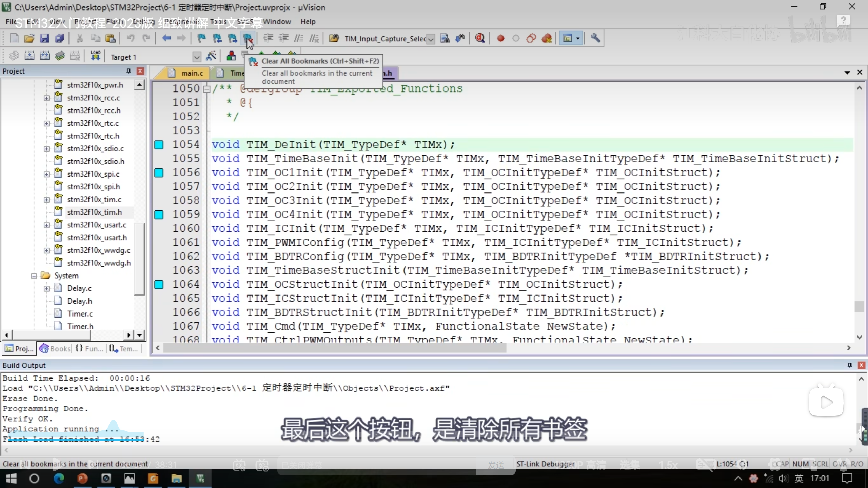Click the Save All icon
This screenshot has height=488, width=868.
[60, 38]
